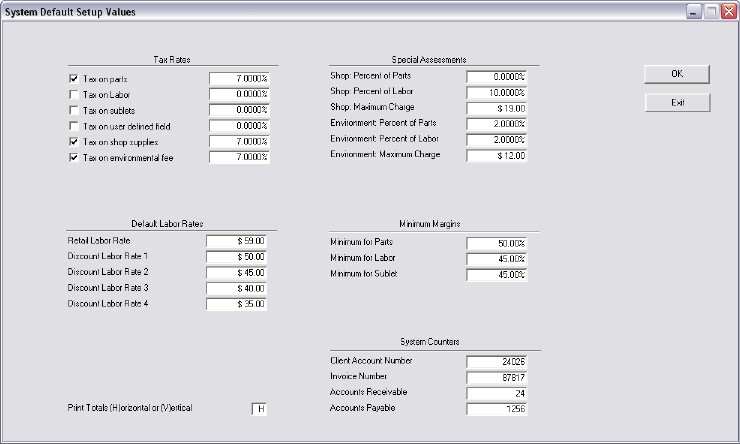Select the Discount Labor Rate 1 field

[237, 257]
